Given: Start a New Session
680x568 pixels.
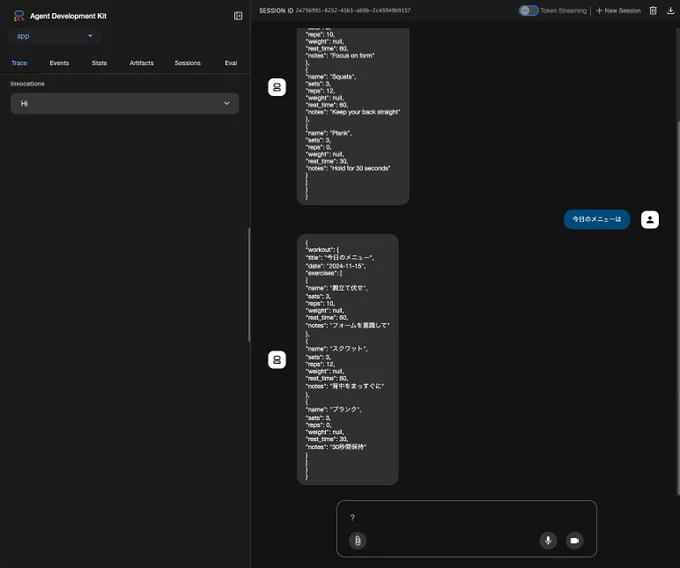Looking at the screenshot, I should [618, 10].
